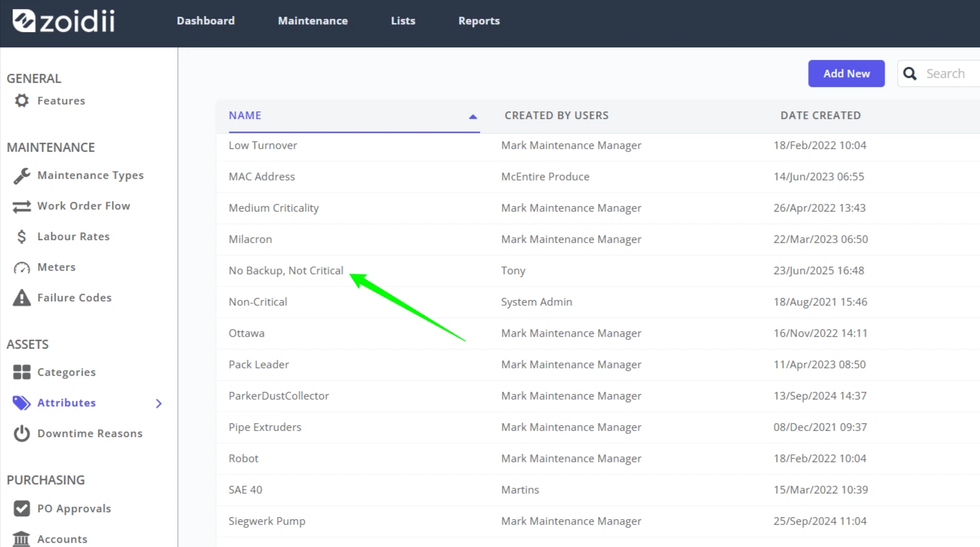Open the Maintenance top menu
This screenshot has height=547, width=980.
313,21
